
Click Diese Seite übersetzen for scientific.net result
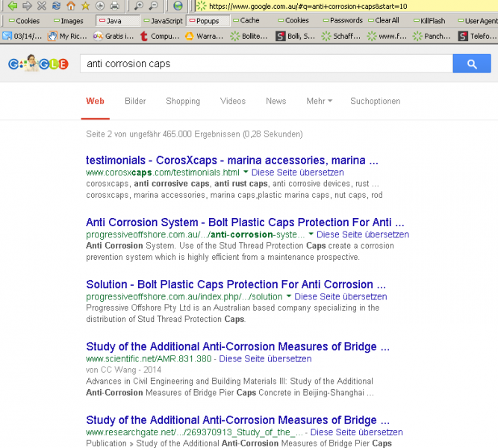coord(265,358)
